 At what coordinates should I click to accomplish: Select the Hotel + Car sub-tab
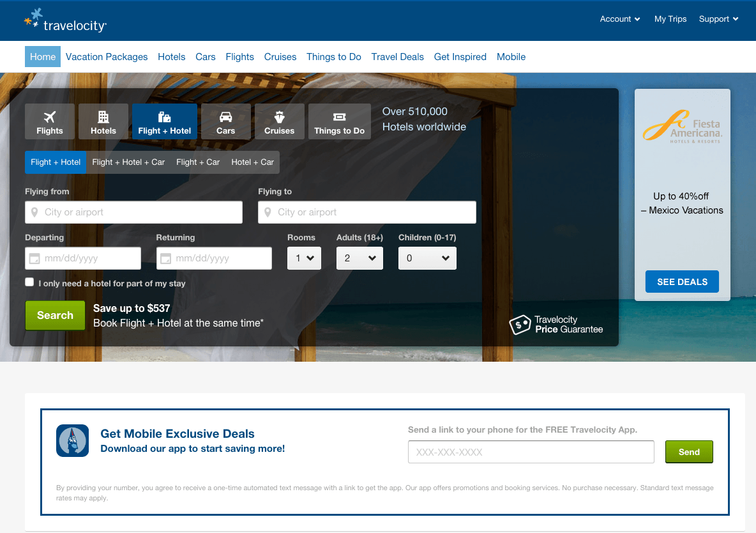253,162
